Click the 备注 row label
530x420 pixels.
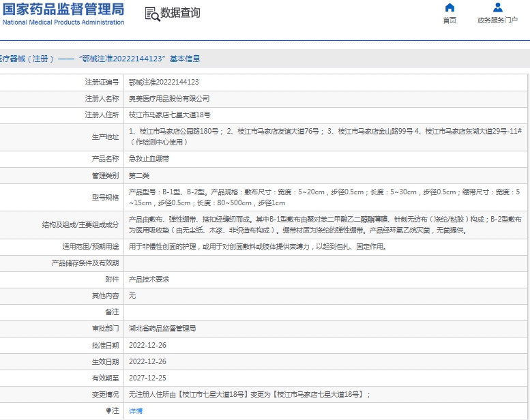(112, 312)
